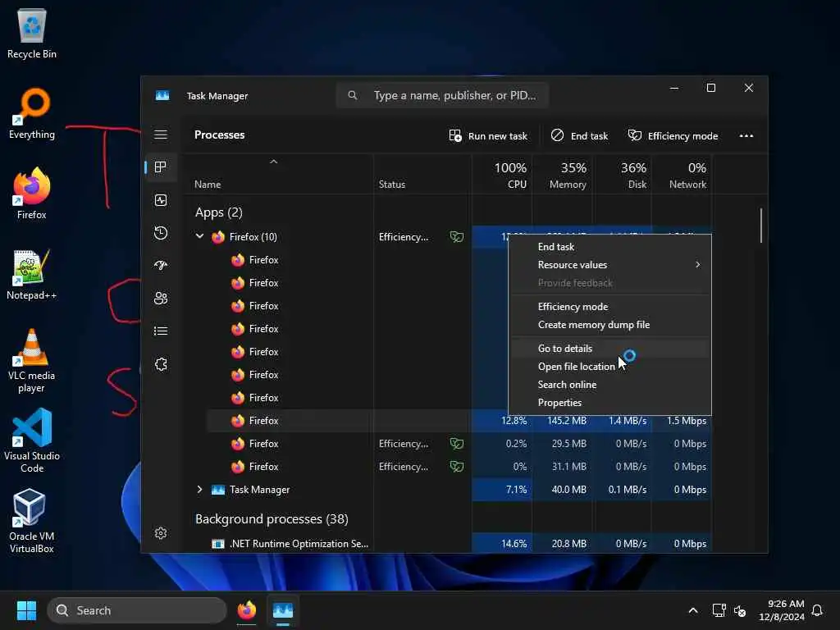
Task: Click the Task Manager search field
Action: coord(442,95)
